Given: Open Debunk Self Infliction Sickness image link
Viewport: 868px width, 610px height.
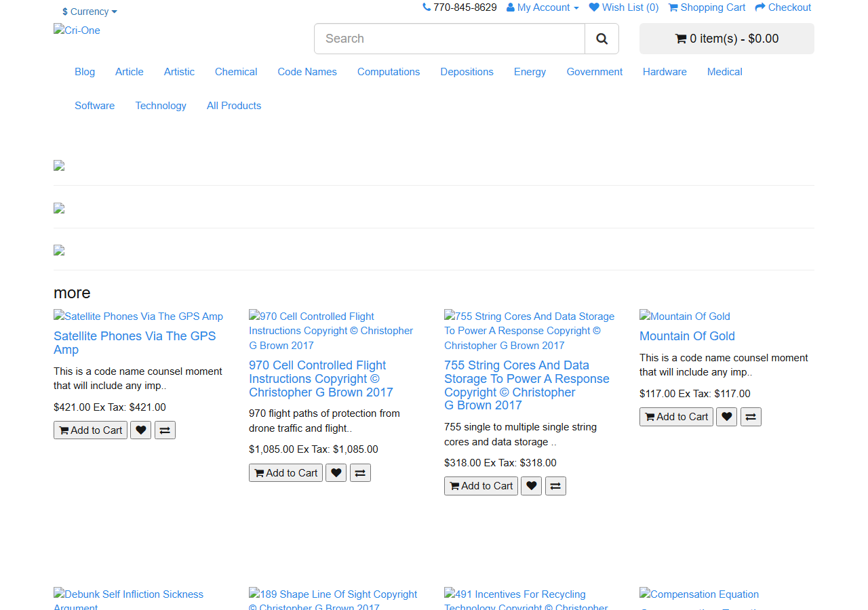Looking at the screenshot, I should 128,598.
